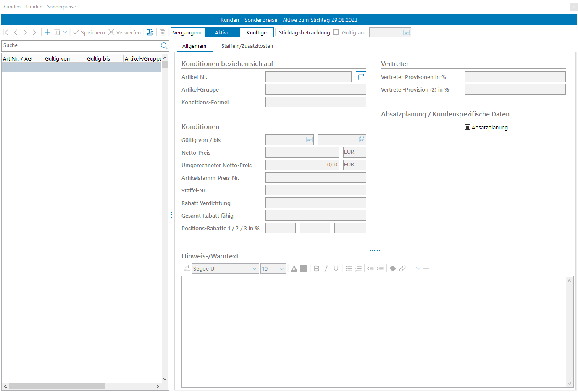Open calendar picker for Gültig von date
578x392 pixels.
[x=310, y=139]
